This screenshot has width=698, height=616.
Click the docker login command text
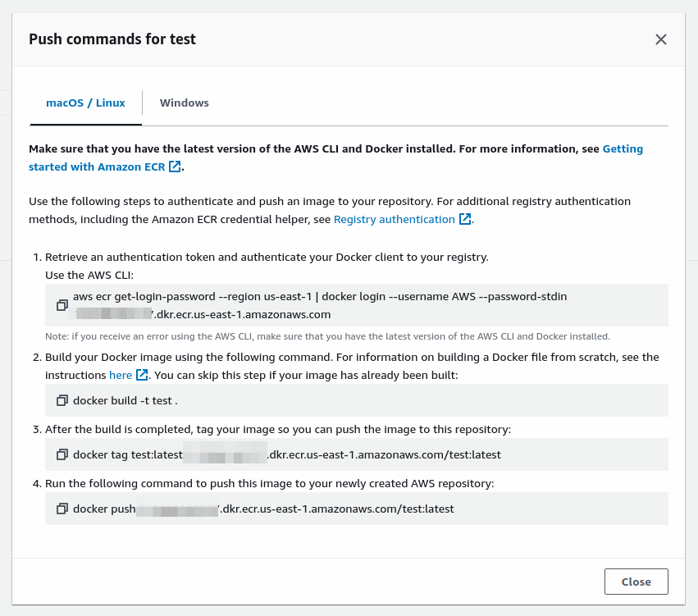(320, 296)
